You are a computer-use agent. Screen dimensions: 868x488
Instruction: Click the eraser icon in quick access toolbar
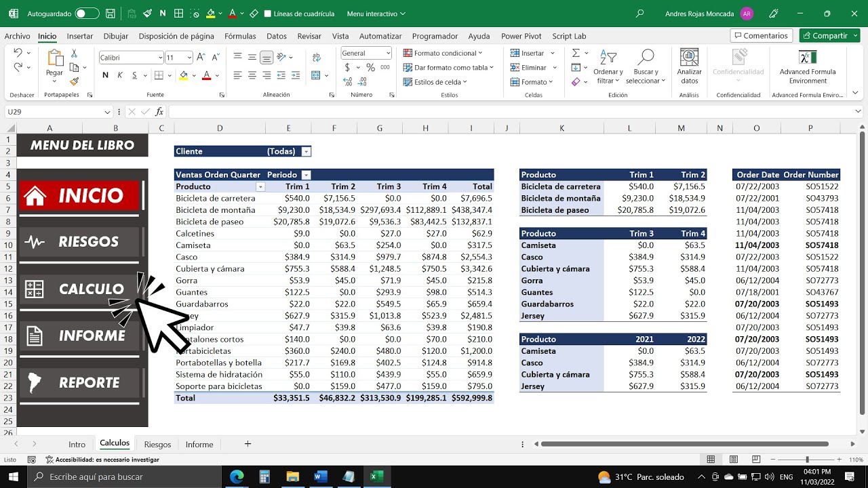pos(254,13)
